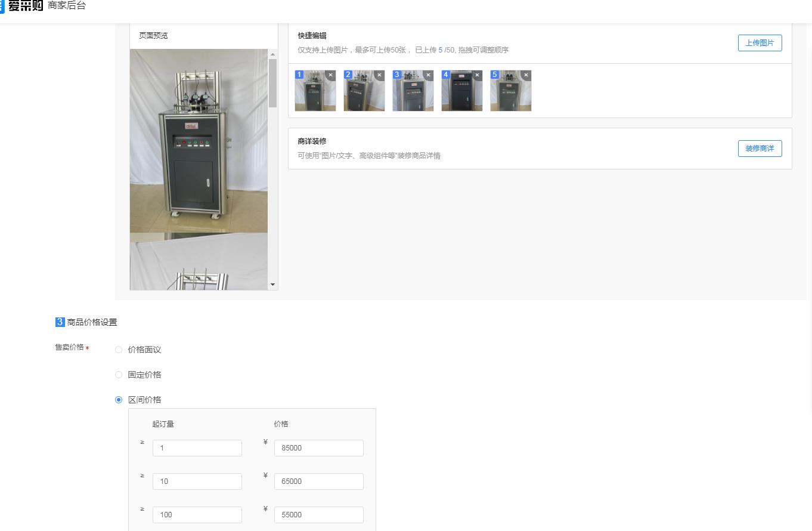Click the 商品价格设置 section heading
Viewport: 812px width, 531px height.
click(x=92, y=322)
